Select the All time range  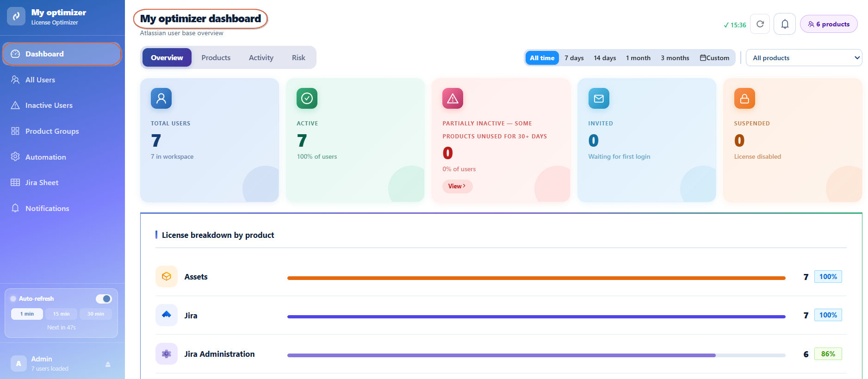542,58
